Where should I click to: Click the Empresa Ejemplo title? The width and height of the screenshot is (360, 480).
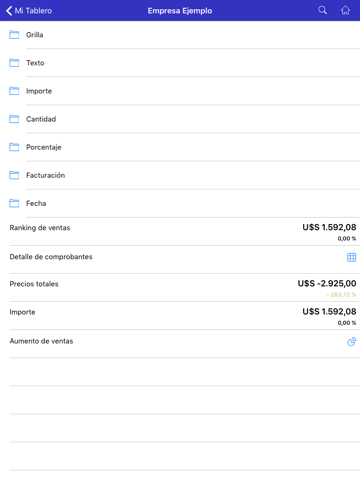(180, 11)
